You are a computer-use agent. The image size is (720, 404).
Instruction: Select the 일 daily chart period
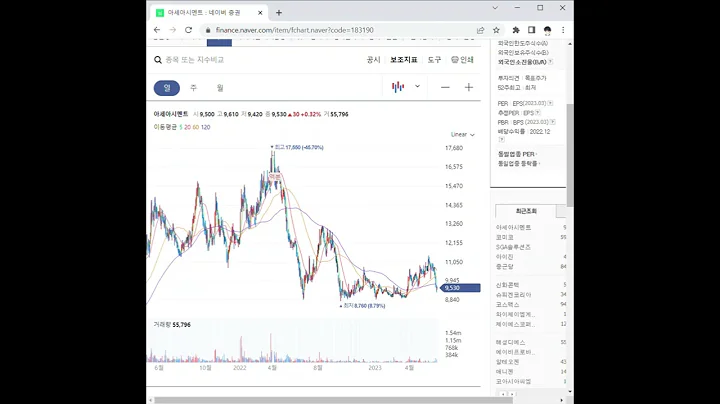167,88
